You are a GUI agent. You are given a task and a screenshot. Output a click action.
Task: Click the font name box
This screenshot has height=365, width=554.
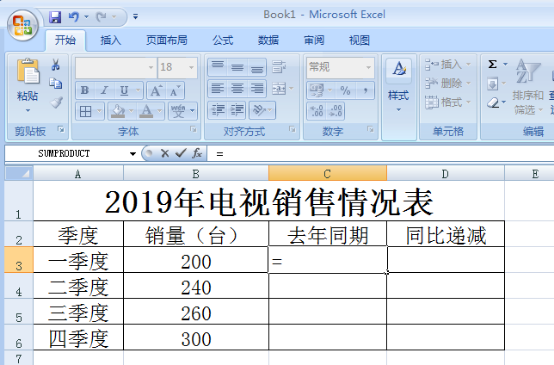116,67
